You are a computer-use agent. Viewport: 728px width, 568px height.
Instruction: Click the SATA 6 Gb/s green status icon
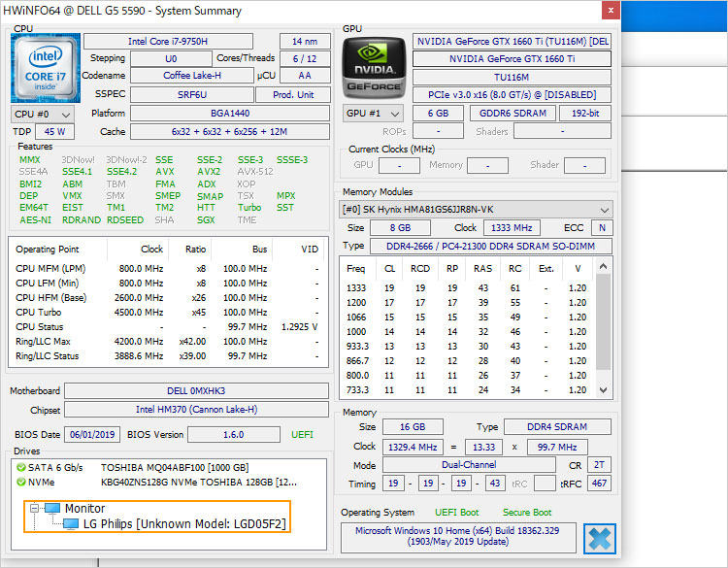click(19, 467)
